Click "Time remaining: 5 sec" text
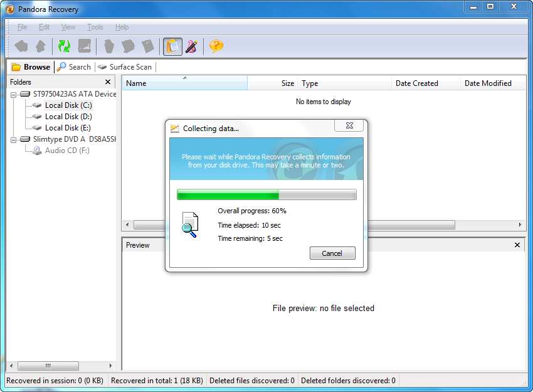The width and height of the screenshot is (533, 392). (250, 239)
